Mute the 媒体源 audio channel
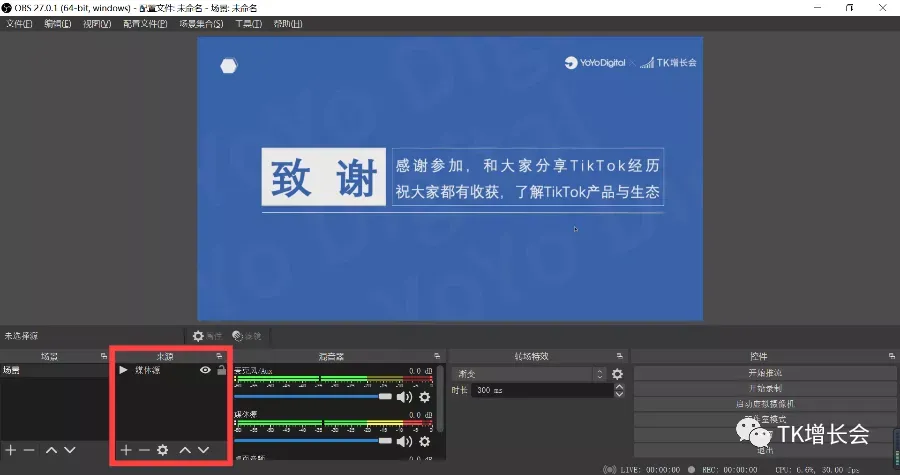Screen dimensions: 900x475 click(405, 441)
